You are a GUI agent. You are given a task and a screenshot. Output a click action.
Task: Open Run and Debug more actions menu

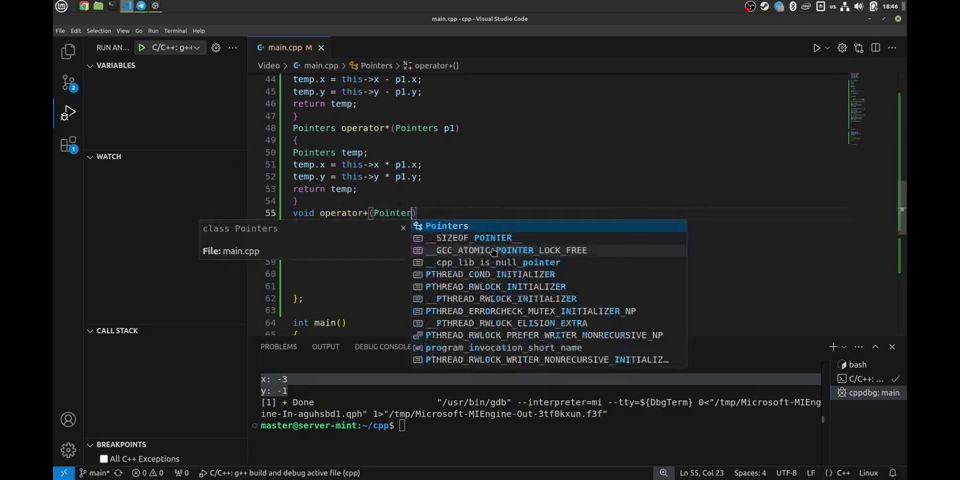click(233, 47)
